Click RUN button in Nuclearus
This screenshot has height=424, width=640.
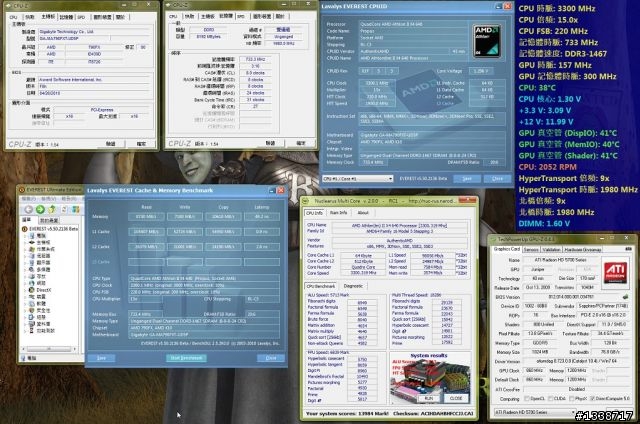tap(429, 398)
